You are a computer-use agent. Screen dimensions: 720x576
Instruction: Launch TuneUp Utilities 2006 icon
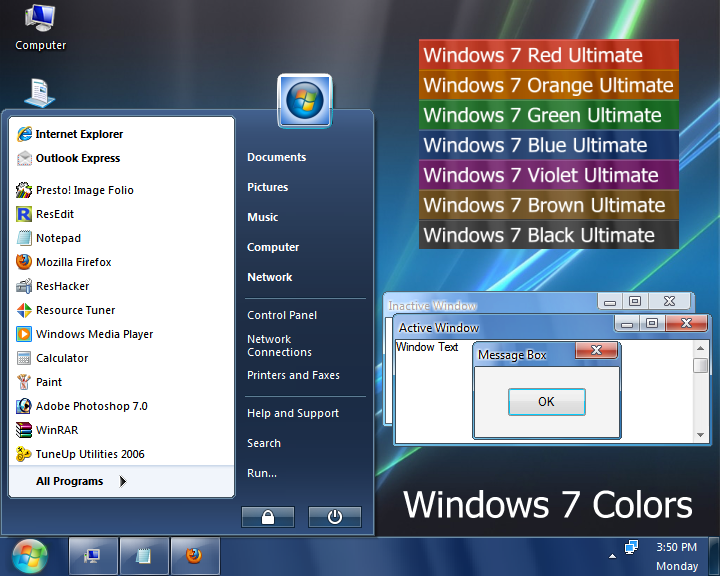coord(24,454)
